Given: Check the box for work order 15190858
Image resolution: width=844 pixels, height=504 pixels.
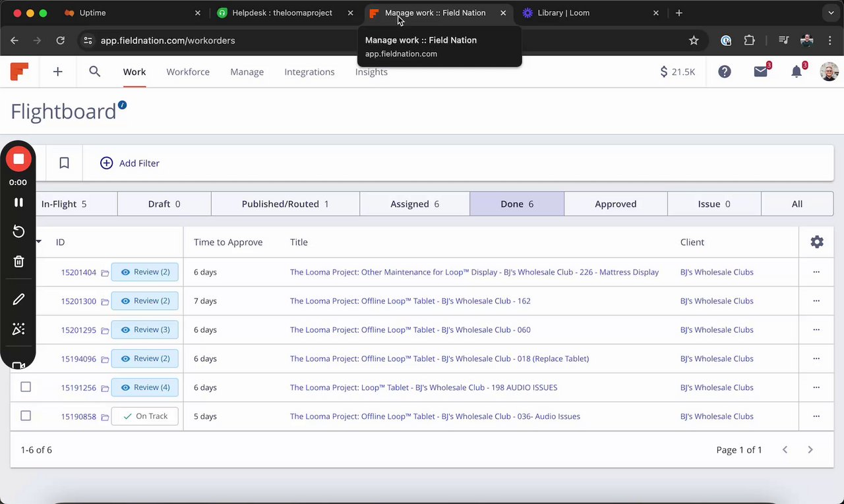Looking at the screenshot, I should 26,416.
